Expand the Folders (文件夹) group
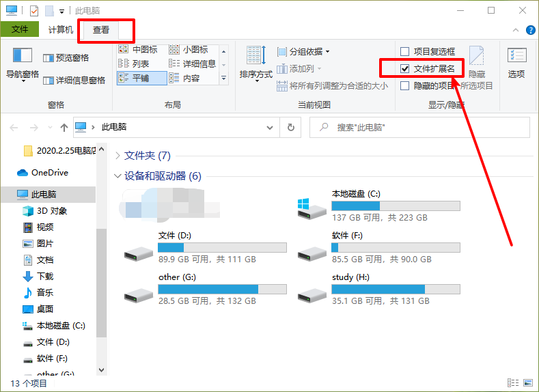This screenshot has height=392, width=539. [x=118, y=156]
